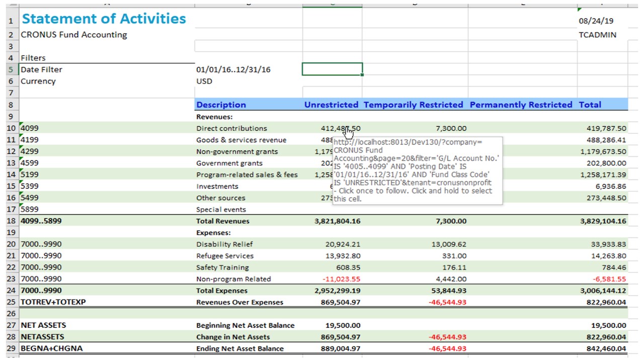This screenshot has width=644, height=362.
Task: Click the "Statement of Activities" title cell
Action: [104, 19]
